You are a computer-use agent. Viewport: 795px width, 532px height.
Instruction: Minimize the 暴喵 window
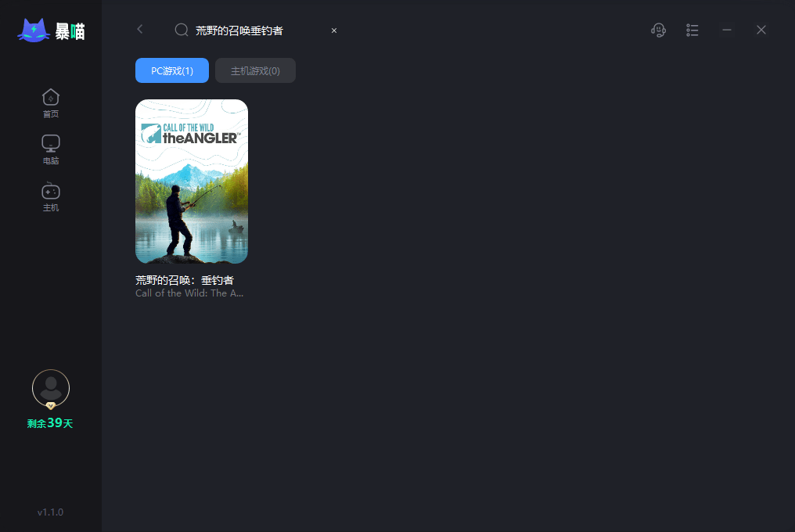(x=727, y=30)
